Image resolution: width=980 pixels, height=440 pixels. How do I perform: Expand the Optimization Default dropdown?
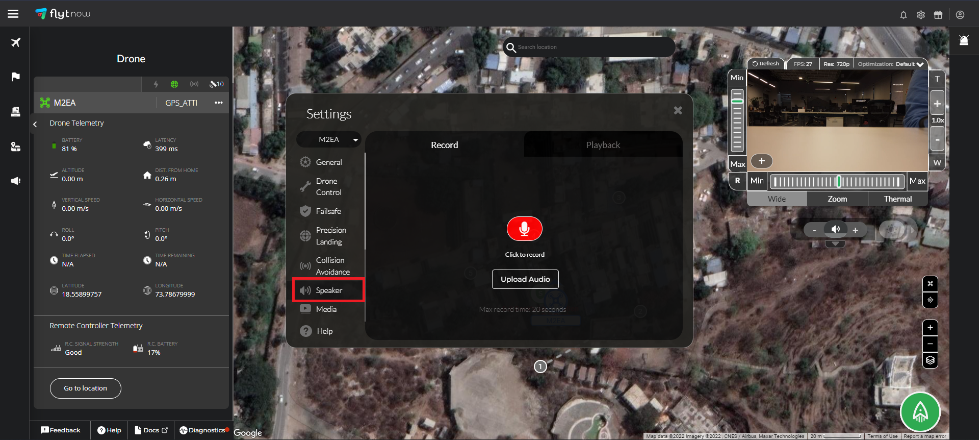[891, 64]
